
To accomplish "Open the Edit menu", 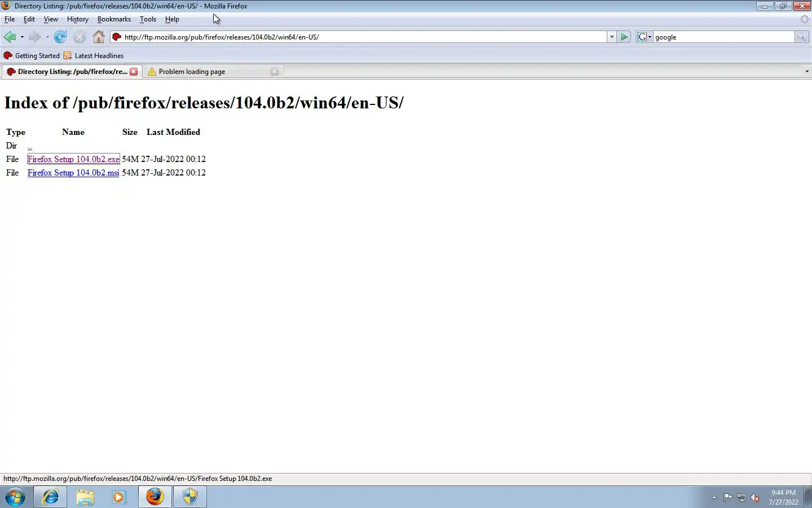I will [29, 19].
